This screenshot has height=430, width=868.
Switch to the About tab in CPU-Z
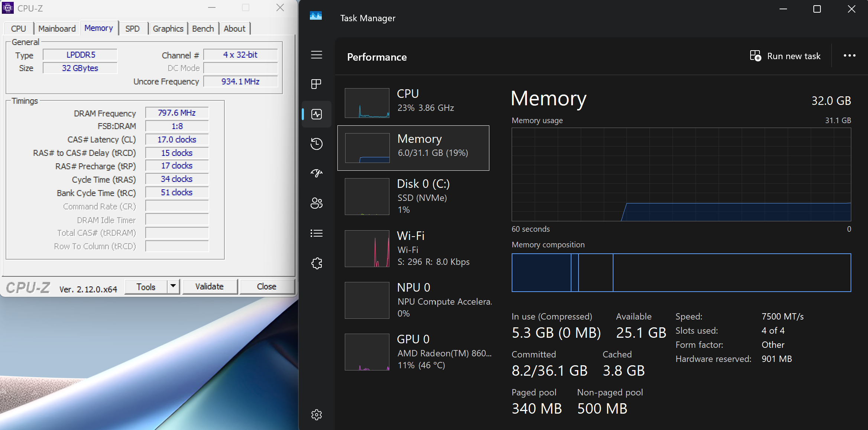(x=234, y=29)
